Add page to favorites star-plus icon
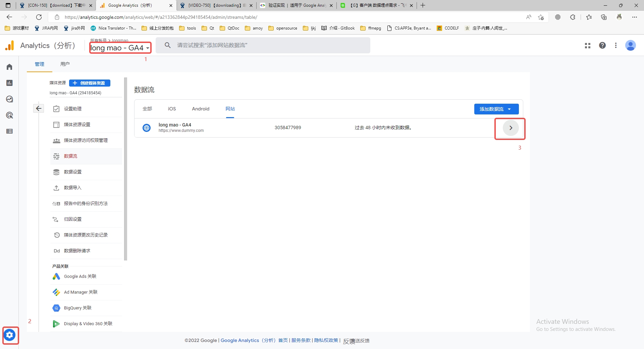The image size is (644, 349). [541, 17]
